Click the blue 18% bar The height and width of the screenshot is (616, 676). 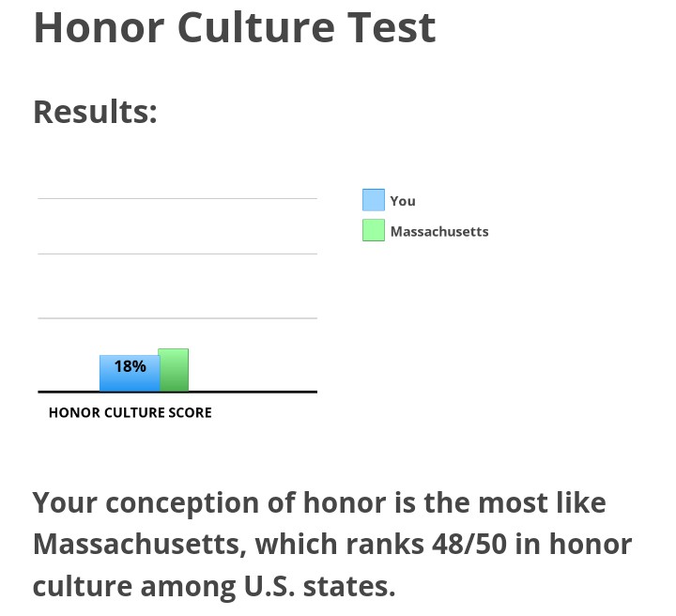[x=130, y=374]
